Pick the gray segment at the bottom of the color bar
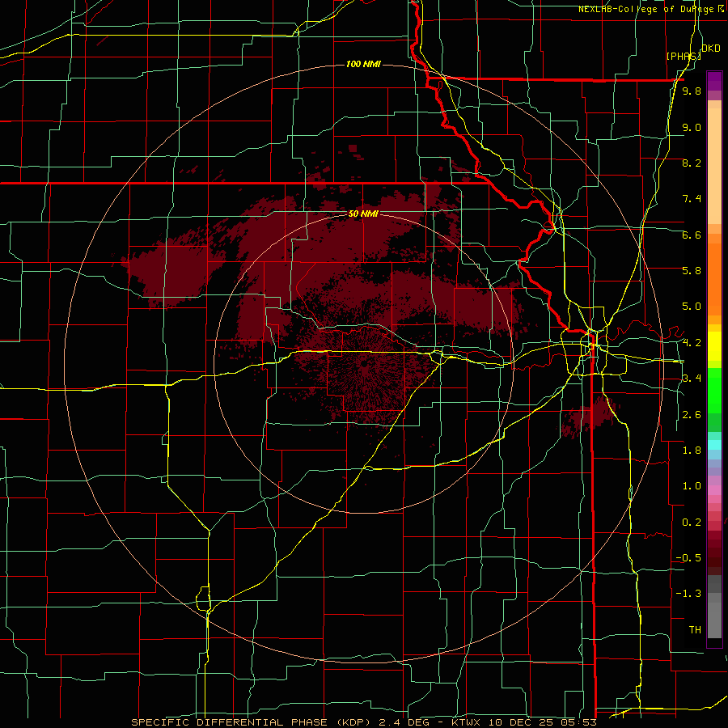This screenshot has width=728, height=728. (714, 620)
